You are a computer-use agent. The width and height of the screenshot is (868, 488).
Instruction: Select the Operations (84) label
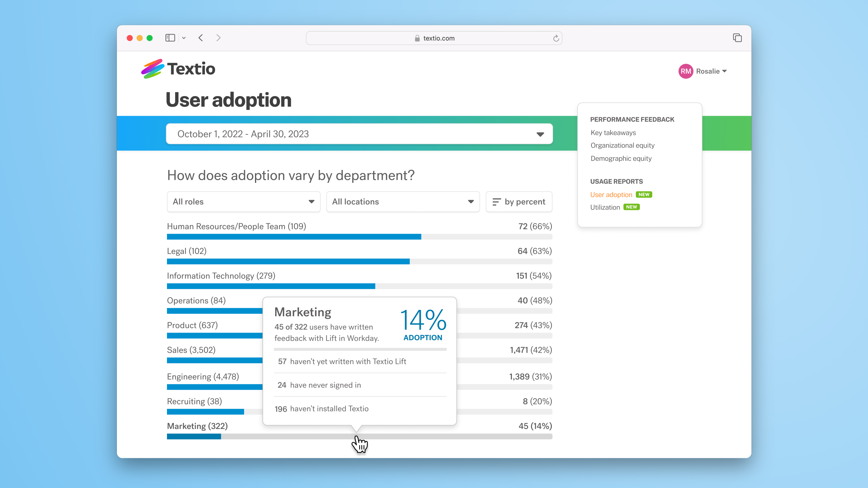[x=196, y=300]
